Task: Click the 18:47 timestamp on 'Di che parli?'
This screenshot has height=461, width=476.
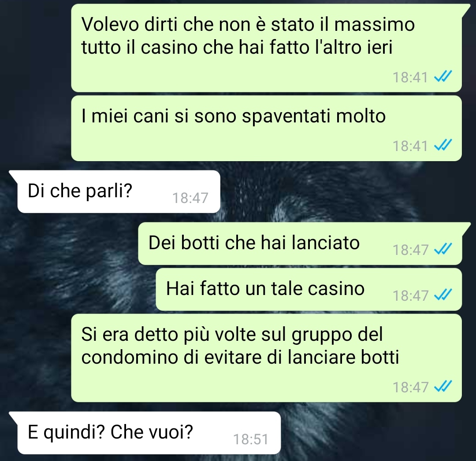Action: 190,198
